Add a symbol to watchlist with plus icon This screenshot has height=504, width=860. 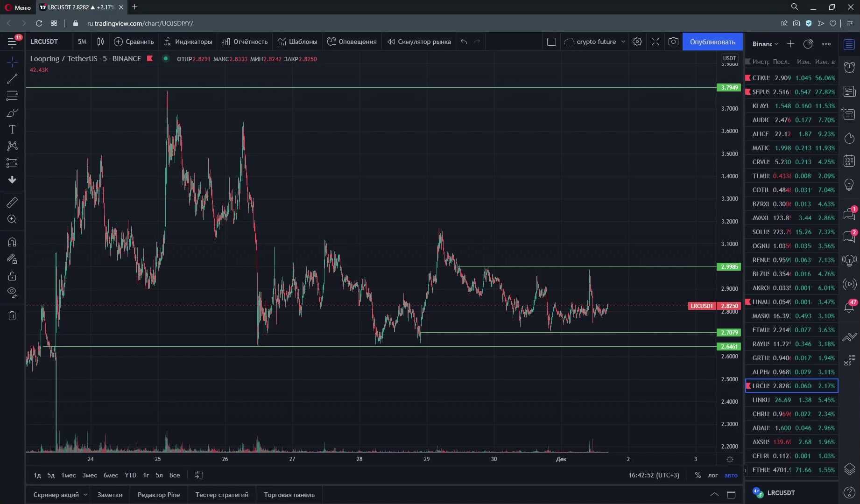tap(790, 43)
